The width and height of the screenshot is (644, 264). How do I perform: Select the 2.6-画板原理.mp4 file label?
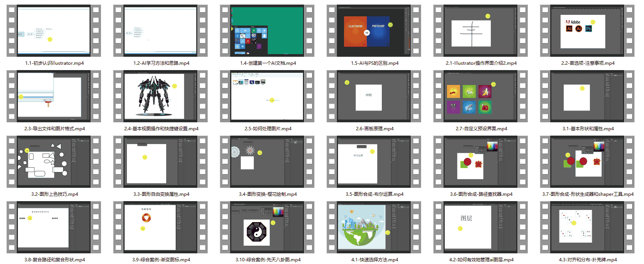pyautogui.click(x=375, y=129)
